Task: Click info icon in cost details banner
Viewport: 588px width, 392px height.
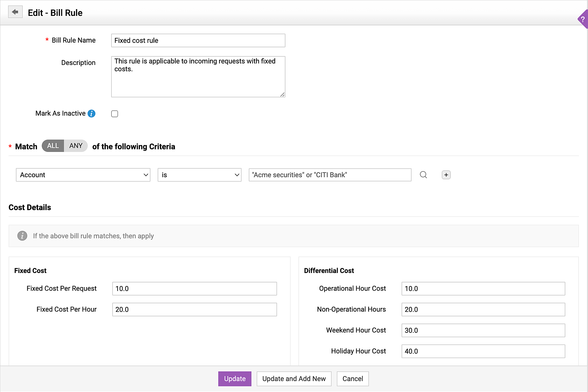Action: coord(22,236)
